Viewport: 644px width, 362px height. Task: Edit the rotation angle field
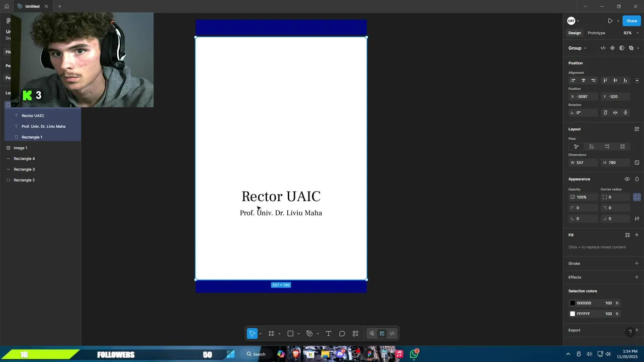click(583, 113)
